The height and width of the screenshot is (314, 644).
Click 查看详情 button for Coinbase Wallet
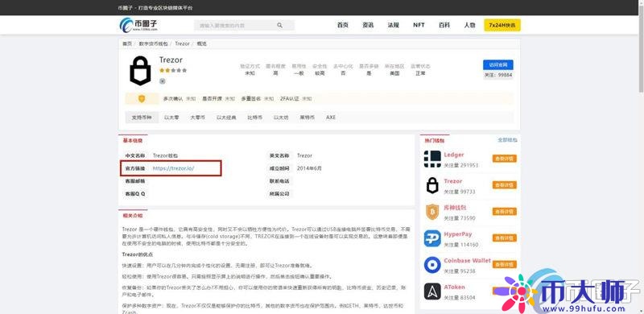tap(505, 264)
